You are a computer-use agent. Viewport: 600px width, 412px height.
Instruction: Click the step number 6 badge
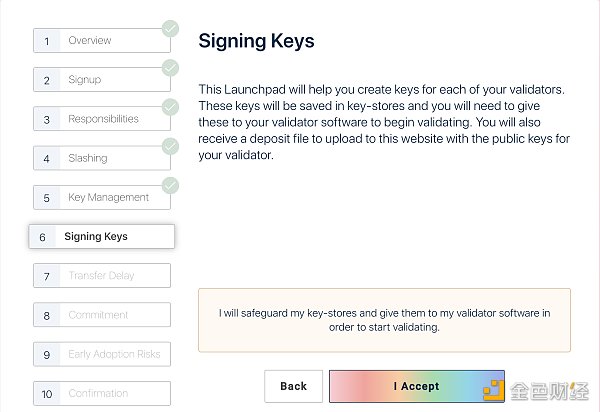click(x=42, y=237)
